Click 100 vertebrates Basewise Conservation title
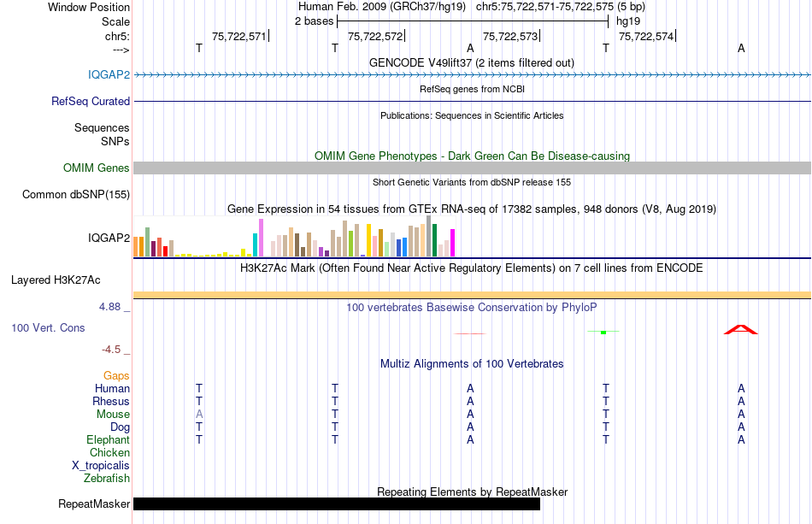This screenshot has width=812, height=524. (x=472, y=308)
